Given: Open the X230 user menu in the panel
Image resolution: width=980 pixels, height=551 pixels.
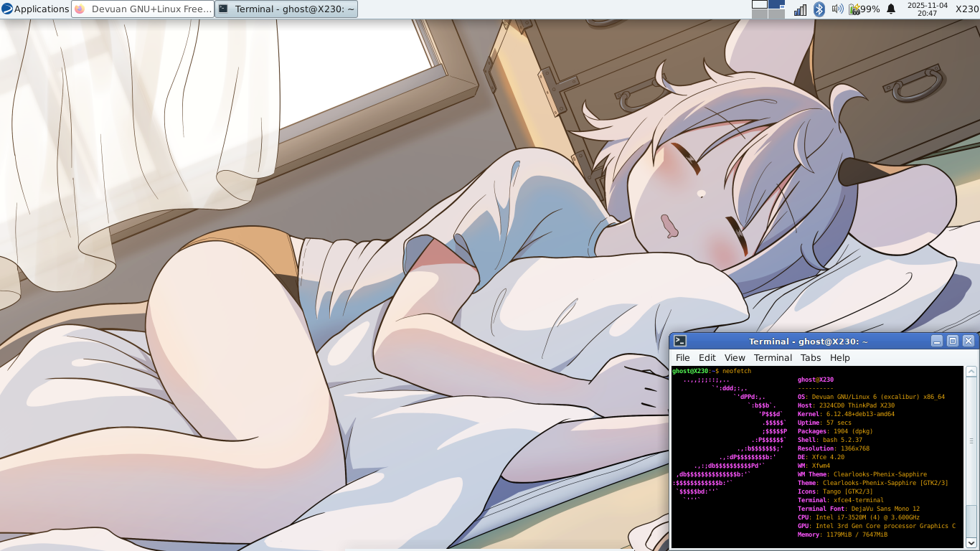Looking at the screenshot, I should (967, 9).
